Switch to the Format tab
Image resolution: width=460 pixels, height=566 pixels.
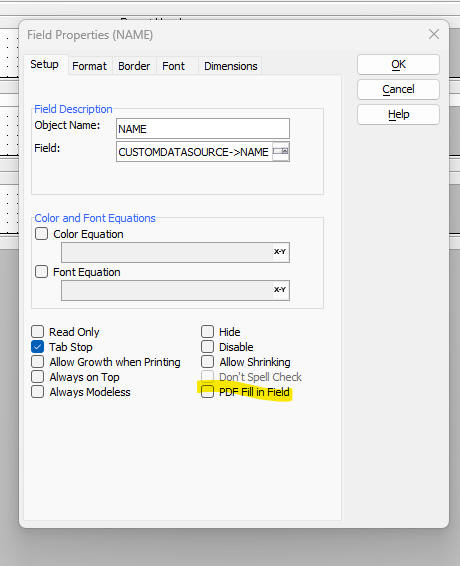point(90,66)
